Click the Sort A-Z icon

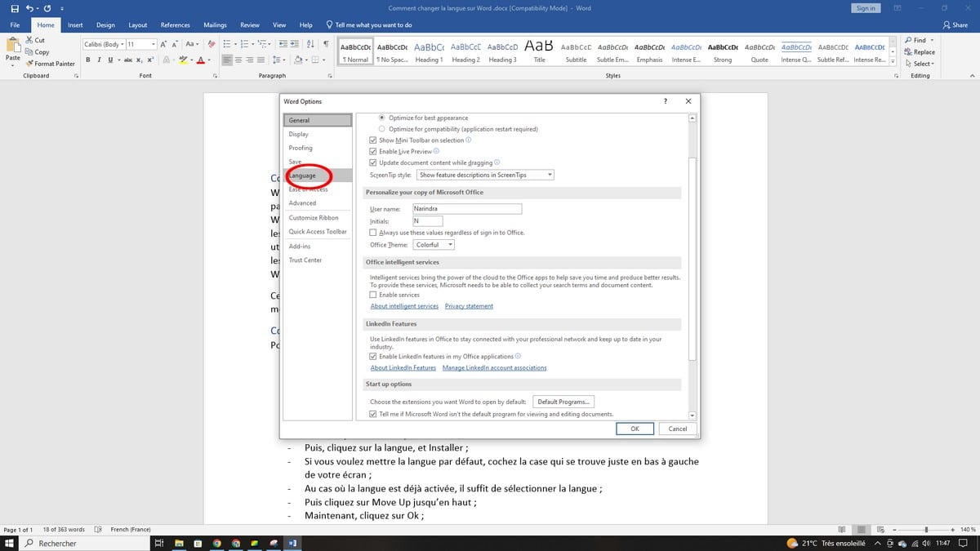coord(310,44)
